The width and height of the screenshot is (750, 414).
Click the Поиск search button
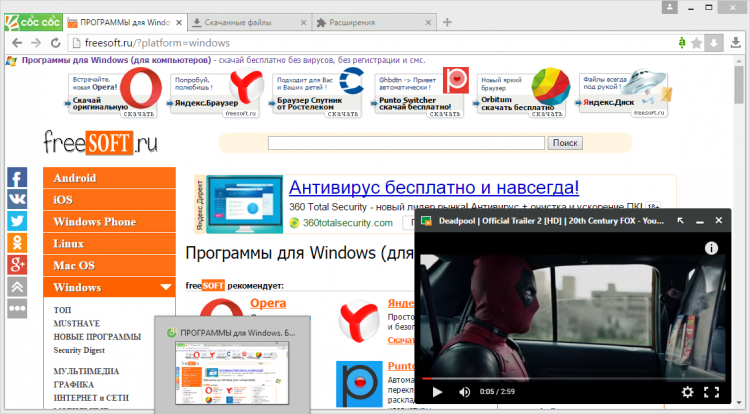[565, 142]
